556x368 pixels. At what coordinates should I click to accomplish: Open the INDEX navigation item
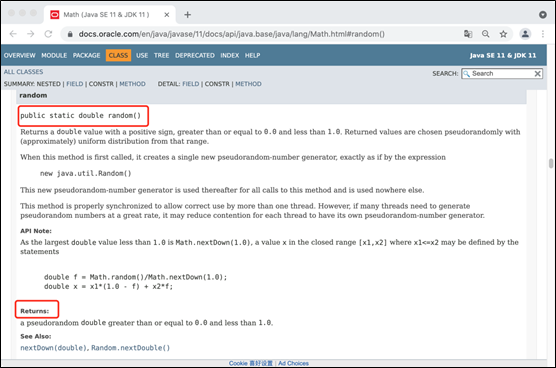(229, 55)
